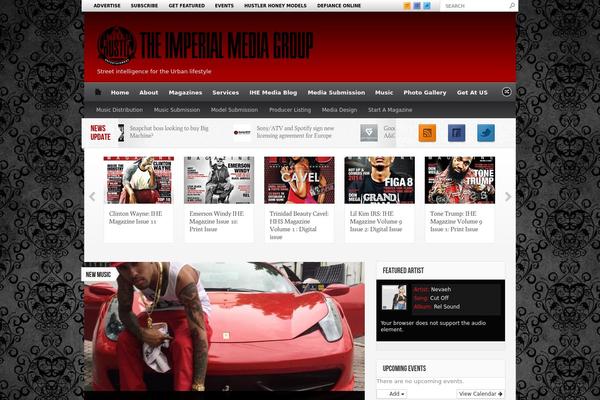
Task: Open Magazines in main navigation
Action: point(185,93)
